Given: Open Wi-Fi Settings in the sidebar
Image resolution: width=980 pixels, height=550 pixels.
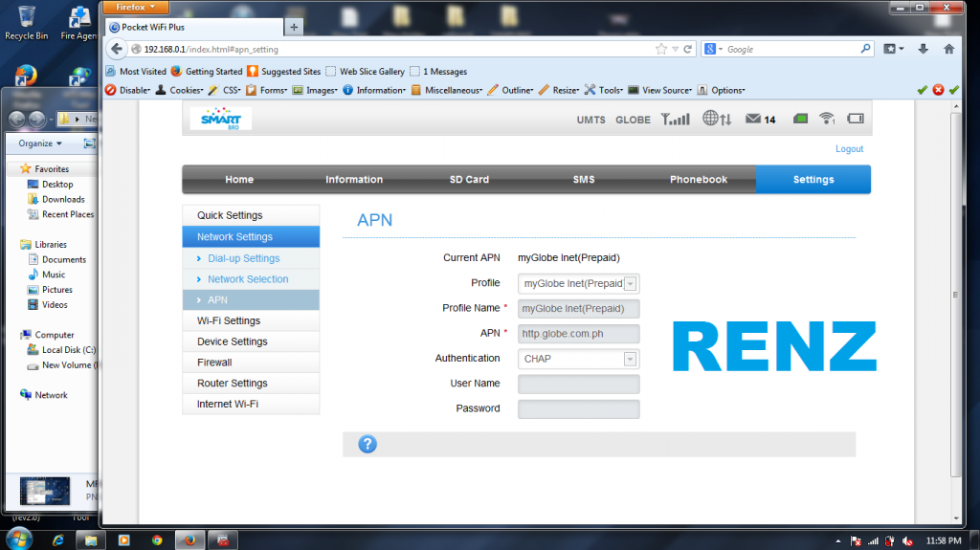Looking at the screenshot, I should [251, 320].
